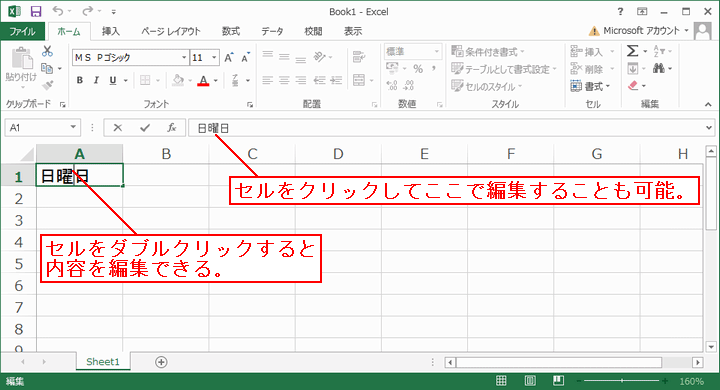The image size is (720, 390).
Task: Toggle Italic formatting
Action: click(x=96, y=80)
